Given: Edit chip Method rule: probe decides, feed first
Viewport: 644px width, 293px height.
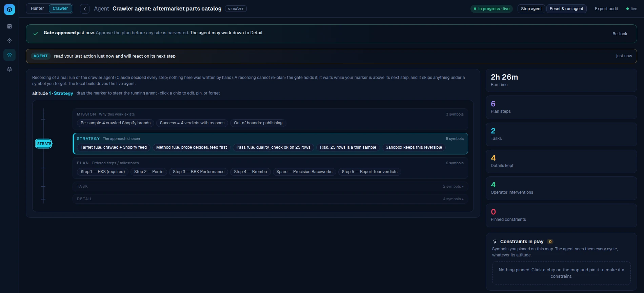Looking at the screenshot, I should tap(192, 147).
